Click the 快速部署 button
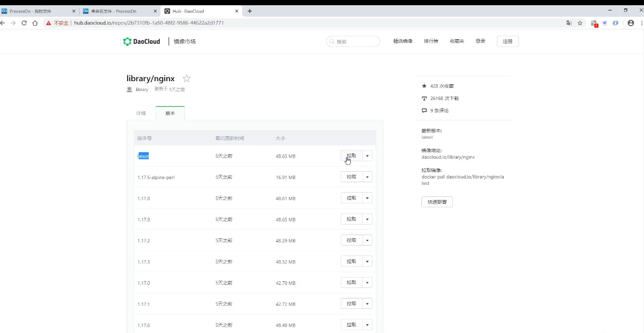Screen dimensions: 644x333 (x=437, y=202)
